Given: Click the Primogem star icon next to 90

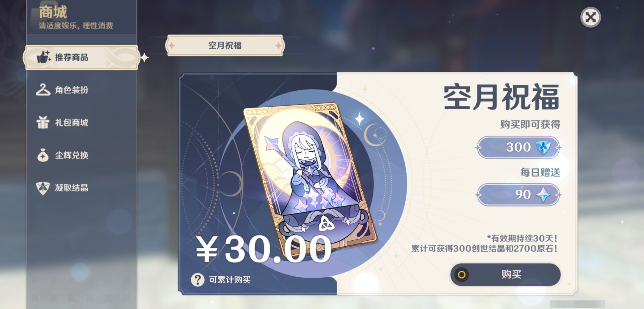Looking at the screenshot, I should pyautogui.click(x=543, y=195).
